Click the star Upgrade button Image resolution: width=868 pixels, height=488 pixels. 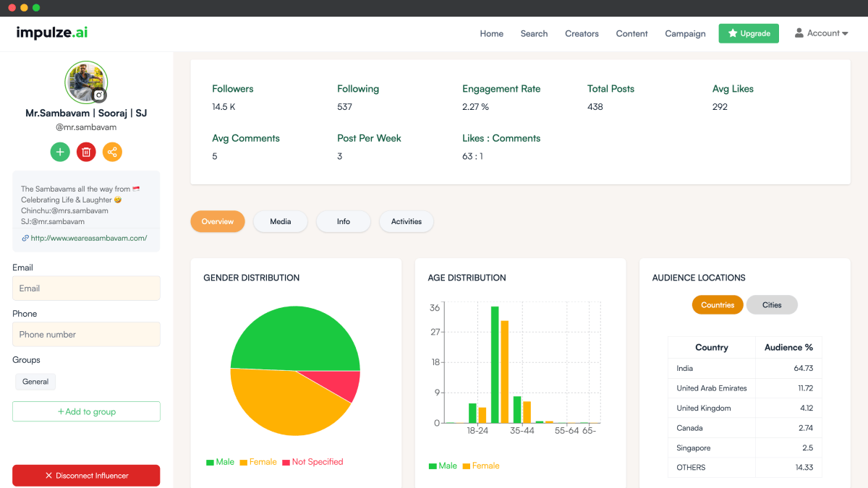748,33
